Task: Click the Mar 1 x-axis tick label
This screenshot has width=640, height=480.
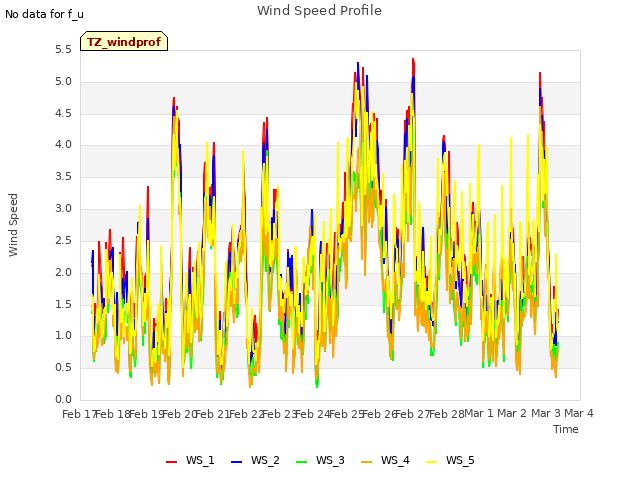Action: [x=479, y=414]
